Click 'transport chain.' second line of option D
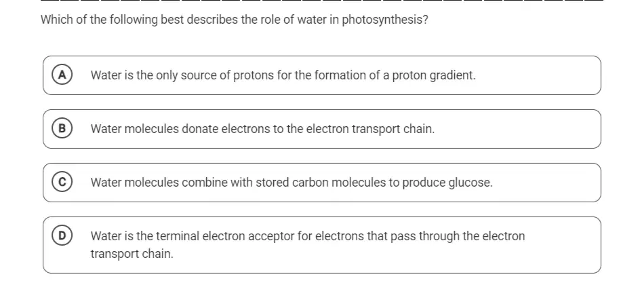644x300 pixels. click(x=132, y=254)
